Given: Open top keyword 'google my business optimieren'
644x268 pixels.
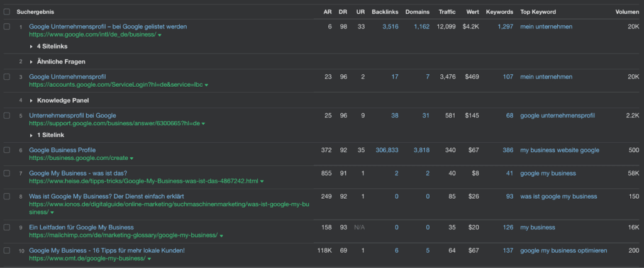Looking at the screenshot, I should tap(563, 250).
